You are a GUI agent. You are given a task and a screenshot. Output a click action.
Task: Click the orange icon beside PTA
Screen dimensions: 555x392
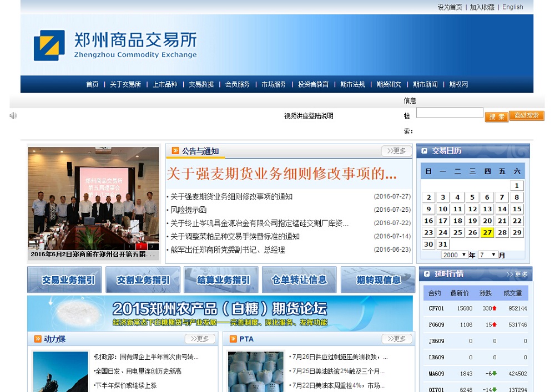click(233, 339)
